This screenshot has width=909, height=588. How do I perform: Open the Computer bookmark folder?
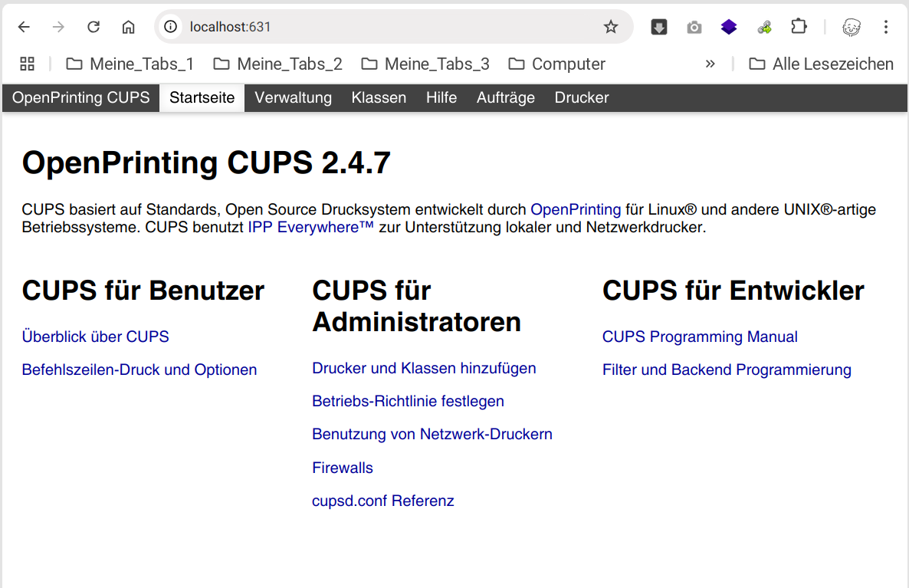pos(556,64)
